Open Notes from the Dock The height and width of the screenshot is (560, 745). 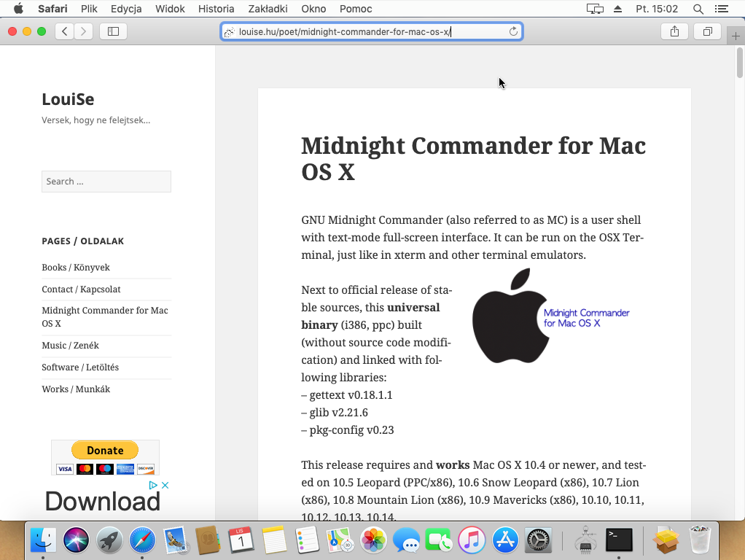[274, 540]
